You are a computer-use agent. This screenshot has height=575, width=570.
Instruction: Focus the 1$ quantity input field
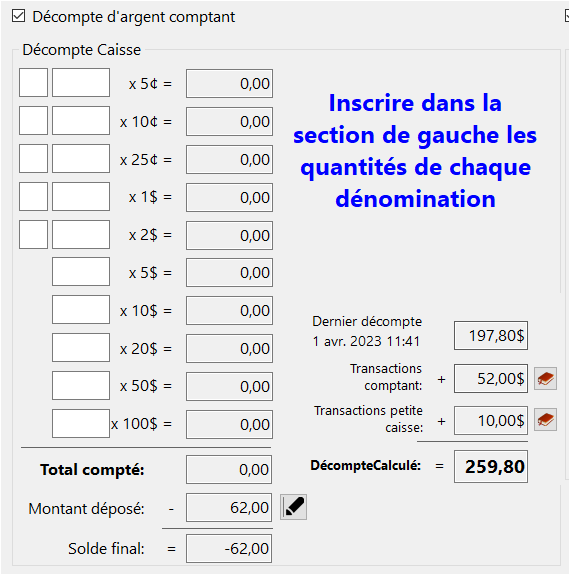click(81, 197)
